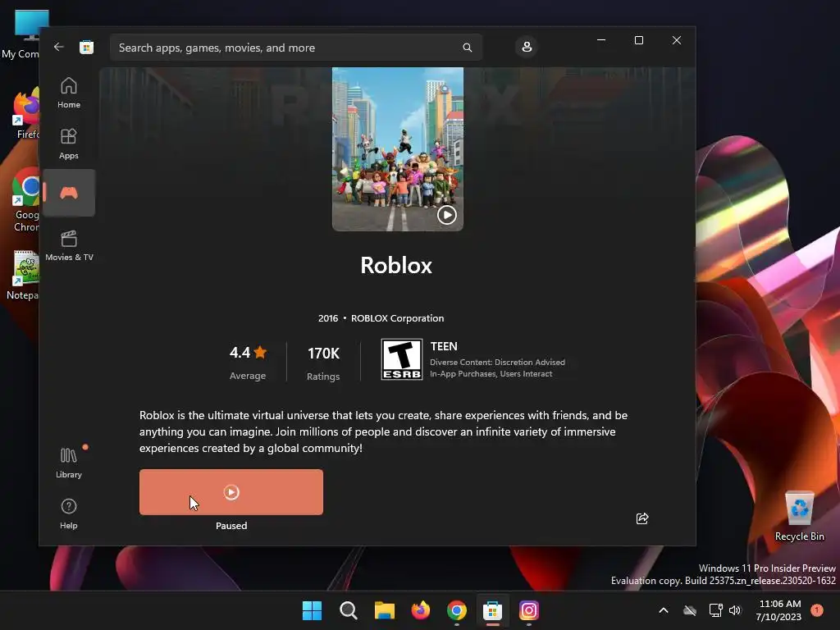Click the search magnifier icon in Store

(x=467, y=48)
